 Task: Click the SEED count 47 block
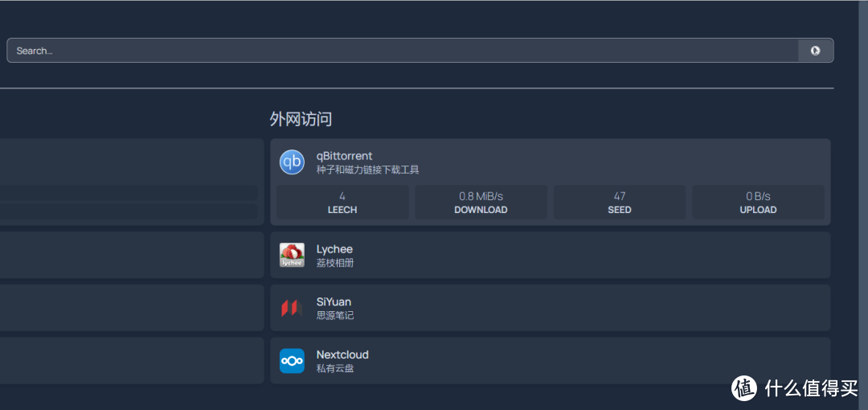pyautogui.click(x=620, y=203)
